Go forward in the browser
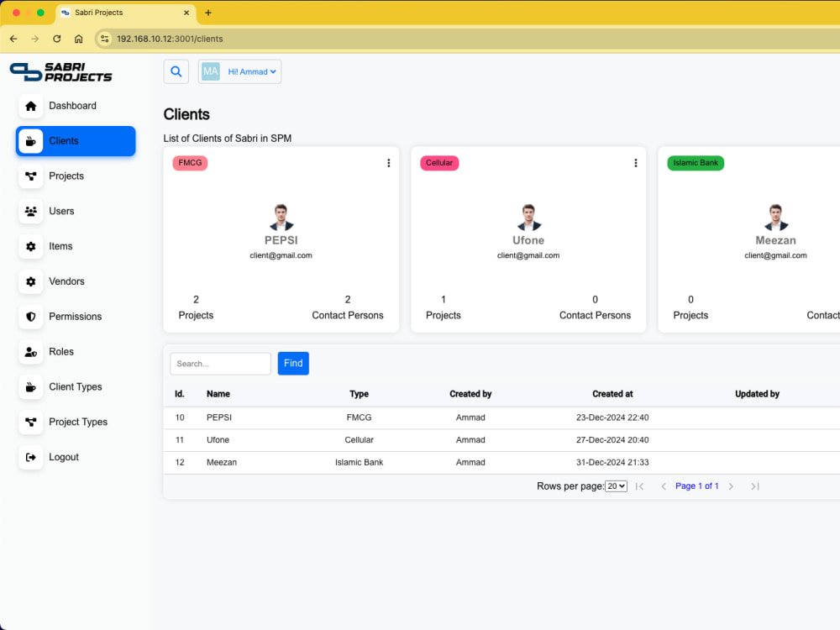The width and height of the screenshot is (840, 630). coord(34,39)
